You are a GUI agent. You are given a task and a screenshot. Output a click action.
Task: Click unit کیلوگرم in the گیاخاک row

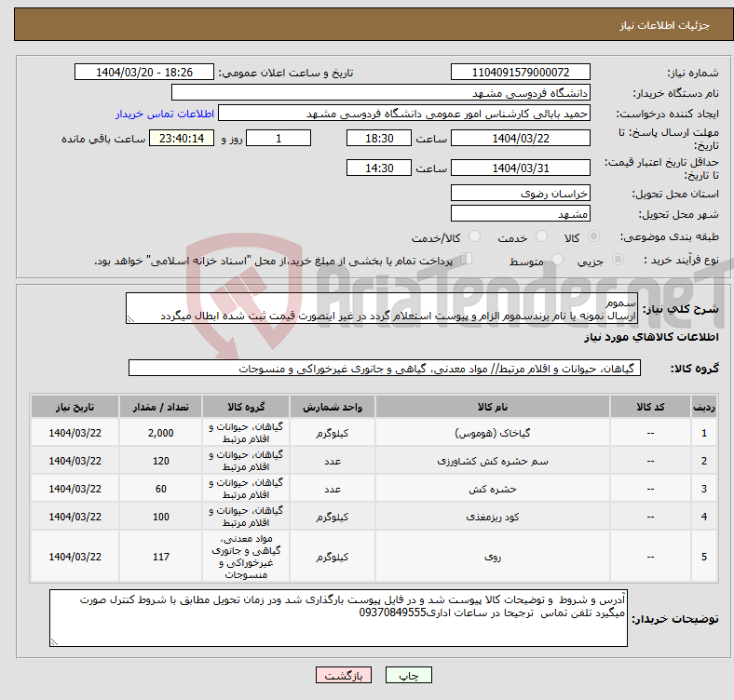333,433
